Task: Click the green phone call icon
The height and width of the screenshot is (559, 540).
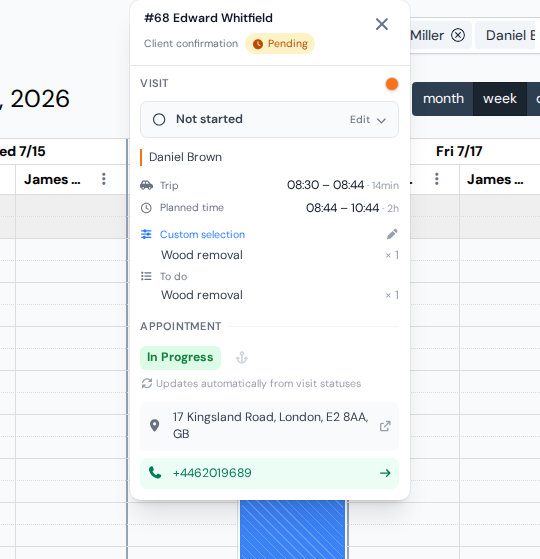Action: [155, 473]
